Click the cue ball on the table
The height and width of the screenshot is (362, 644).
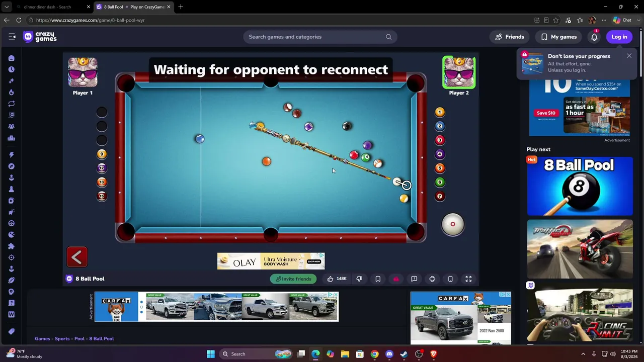[x=397, y=182]
